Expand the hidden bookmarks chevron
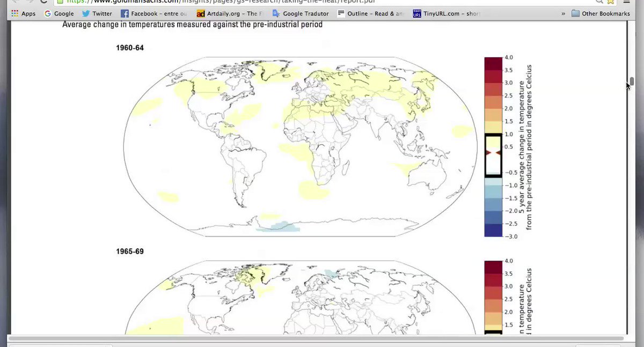 [563, 13]
